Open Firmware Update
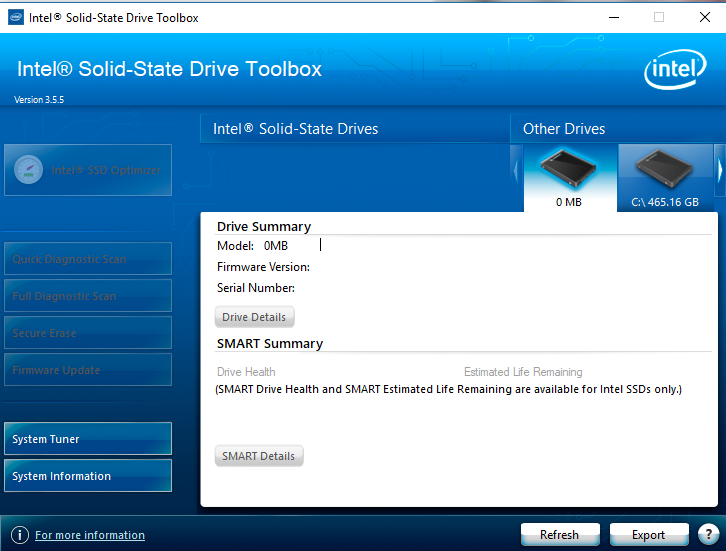This screenshot has height=551, width=726. (88, 370)
